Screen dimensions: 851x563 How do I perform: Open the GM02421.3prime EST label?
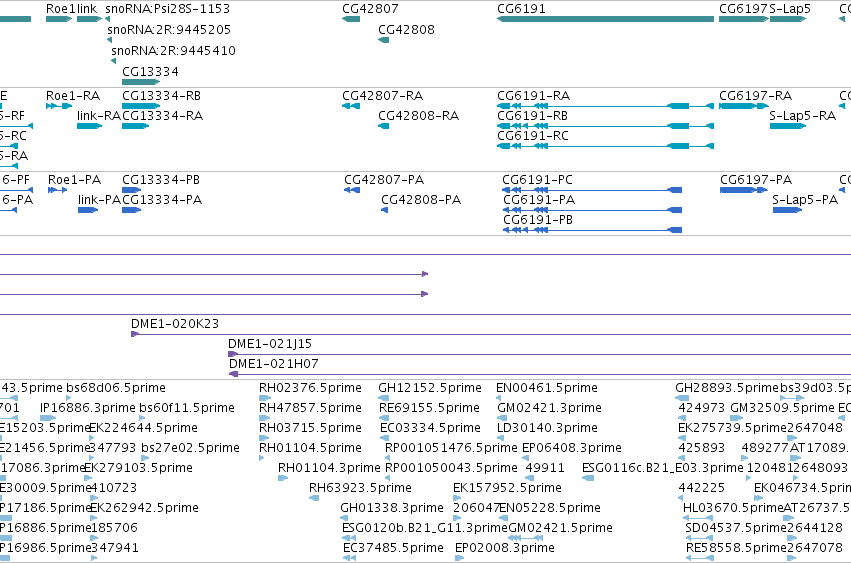[x=549, y=408]
